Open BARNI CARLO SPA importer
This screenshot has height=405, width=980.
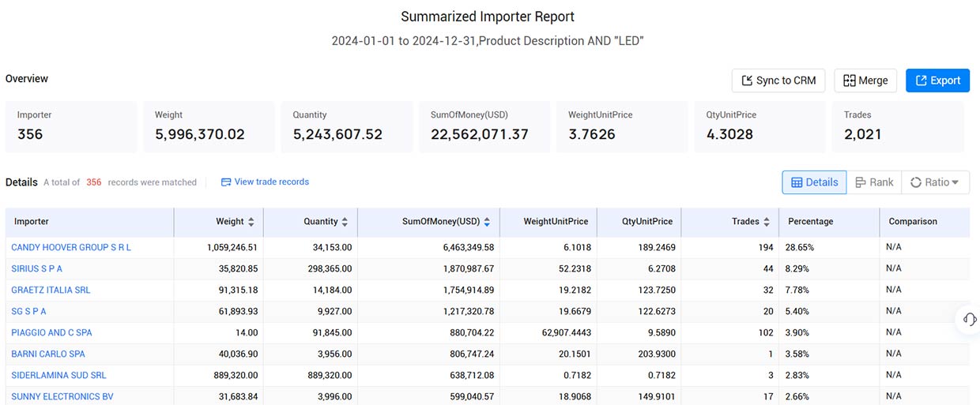point(48,354)
